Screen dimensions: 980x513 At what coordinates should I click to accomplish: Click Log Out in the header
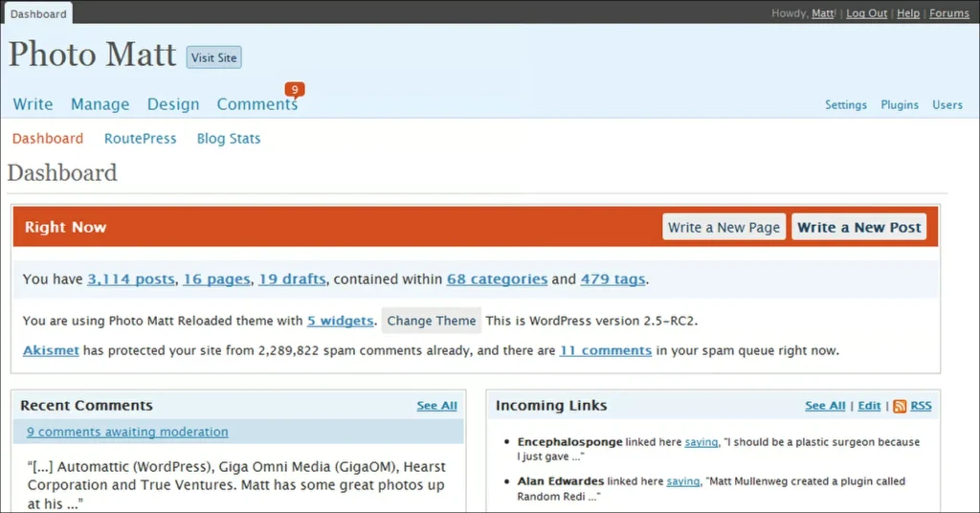point(866,13)
